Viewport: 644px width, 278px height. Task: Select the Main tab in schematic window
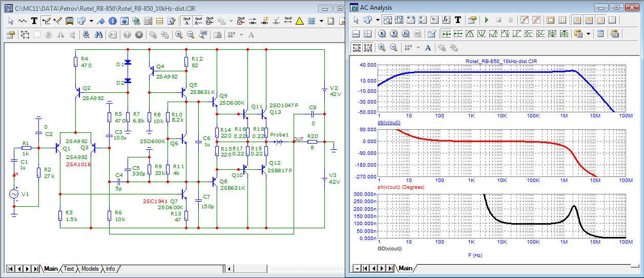(51, 269)
